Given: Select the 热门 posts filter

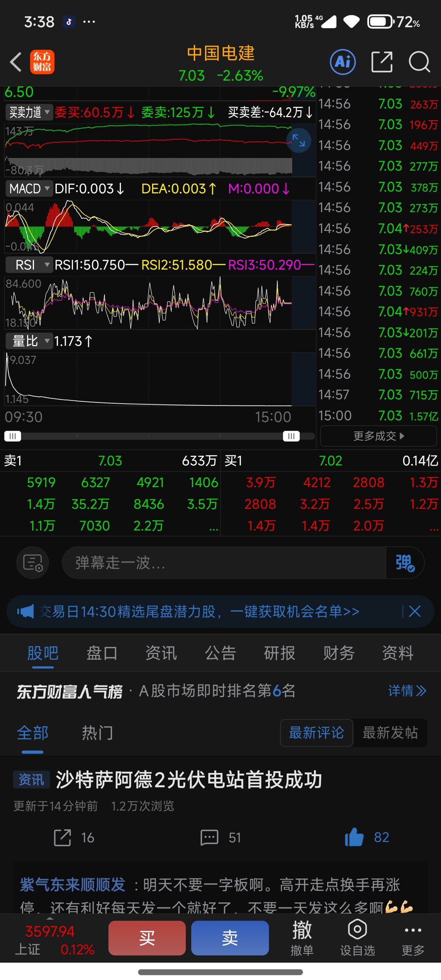Looking at the screenshot, I should tap(97, 733).
